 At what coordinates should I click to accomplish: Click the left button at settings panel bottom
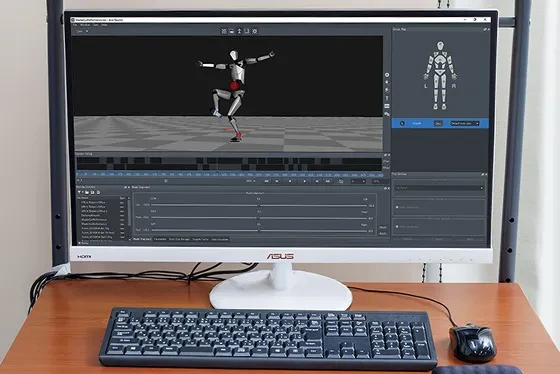(x=408, y=239)
